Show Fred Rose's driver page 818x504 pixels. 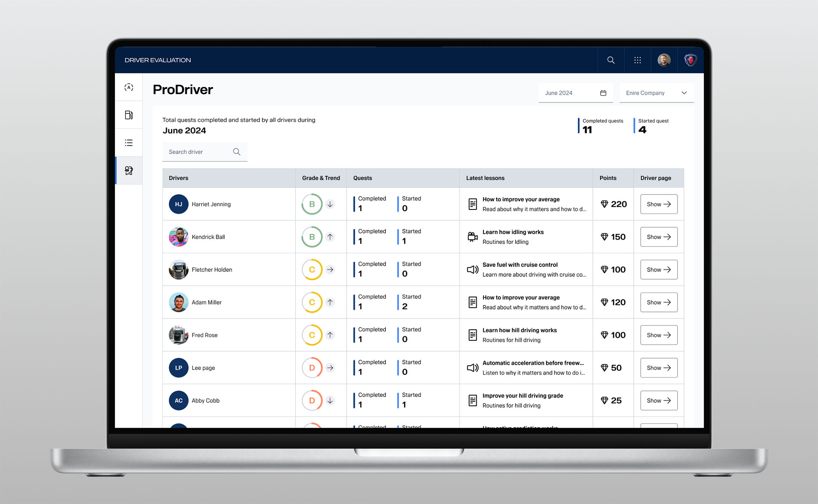click(x=659, y=335)
